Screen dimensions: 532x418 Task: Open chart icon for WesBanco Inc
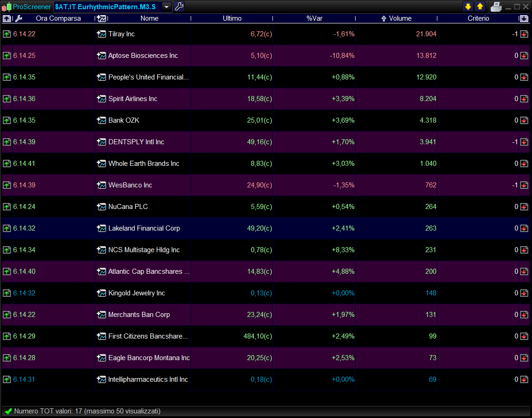coord(102,185)
